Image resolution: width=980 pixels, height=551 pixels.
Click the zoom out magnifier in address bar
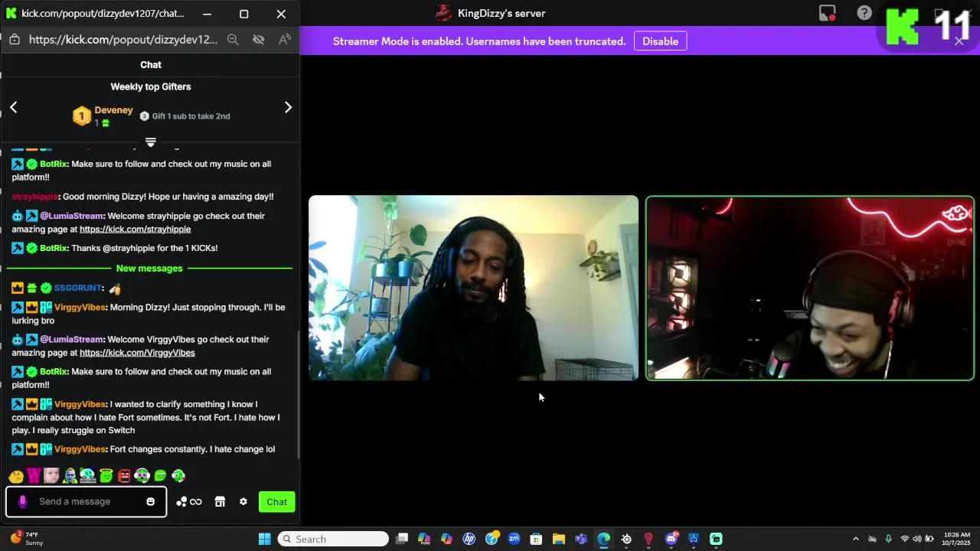point(233,40)
